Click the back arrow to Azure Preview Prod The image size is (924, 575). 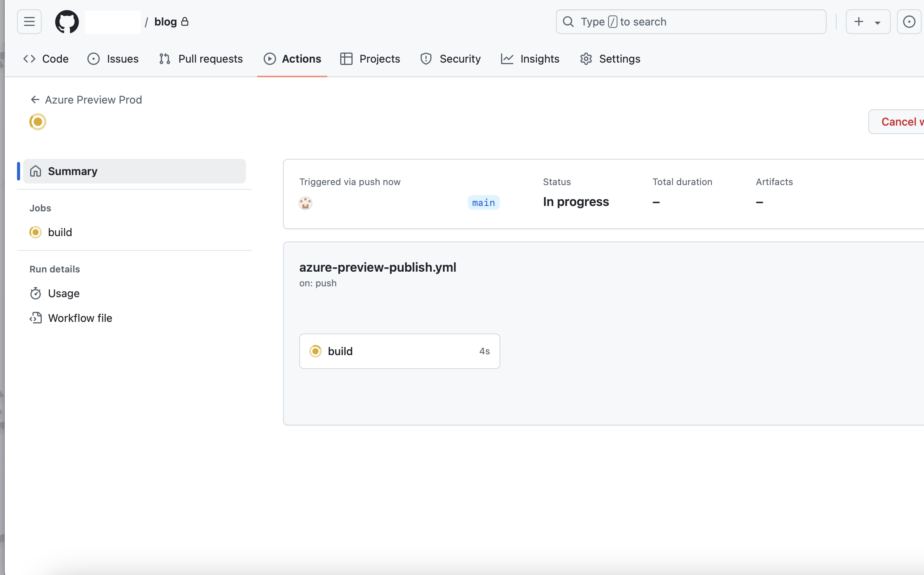tap(35, 100)
